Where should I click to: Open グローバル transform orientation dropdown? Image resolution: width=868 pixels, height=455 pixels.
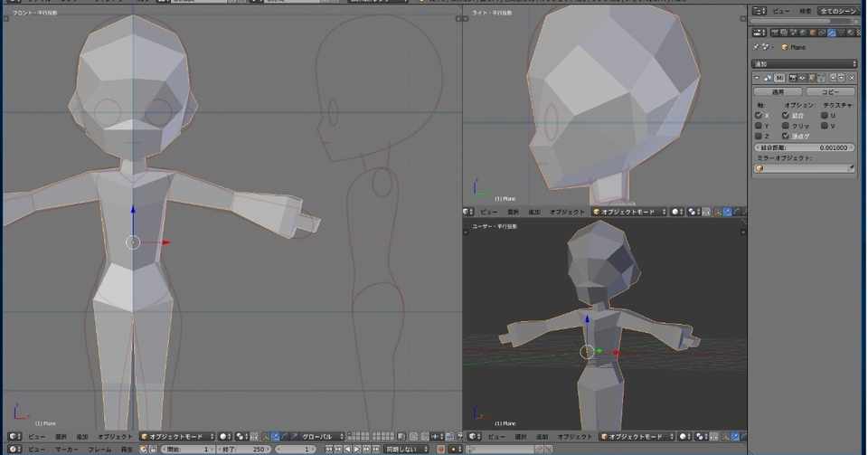click(322, 437)
